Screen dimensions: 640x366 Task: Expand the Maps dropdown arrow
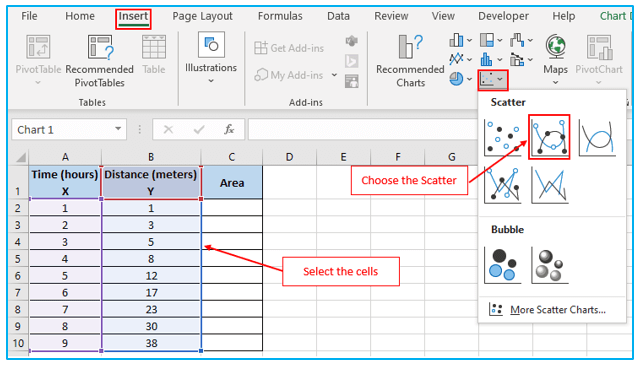pos(556,82)
